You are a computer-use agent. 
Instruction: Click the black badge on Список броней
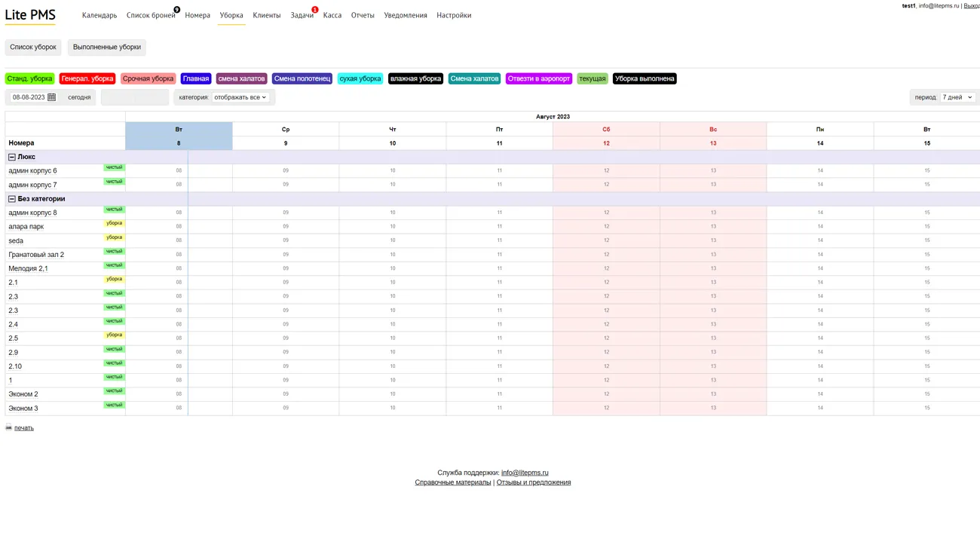click(x=176, y=10)
